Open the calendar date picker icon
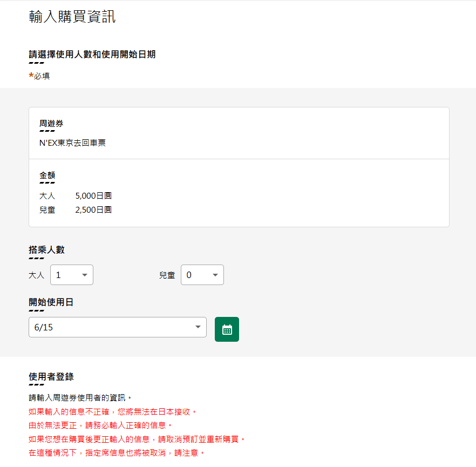Screen dimensions: 476x467 pos(227,329)
